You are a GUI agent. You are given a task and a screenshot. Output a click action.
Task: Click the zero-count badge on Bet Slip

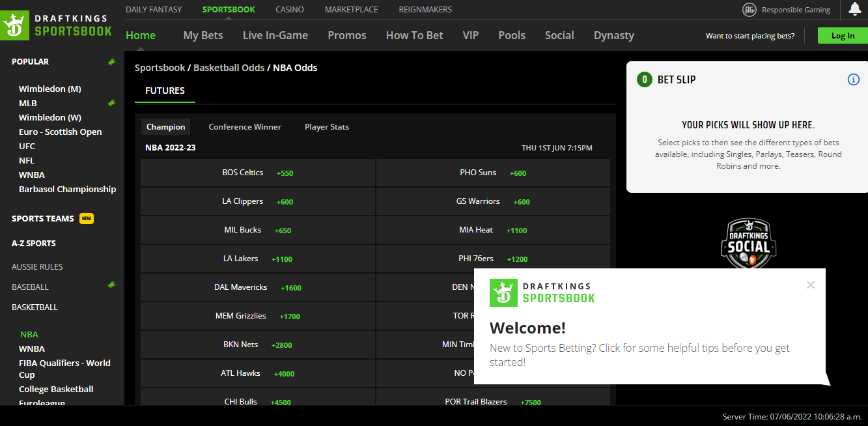pyautogui.click(x=645, y=79)
